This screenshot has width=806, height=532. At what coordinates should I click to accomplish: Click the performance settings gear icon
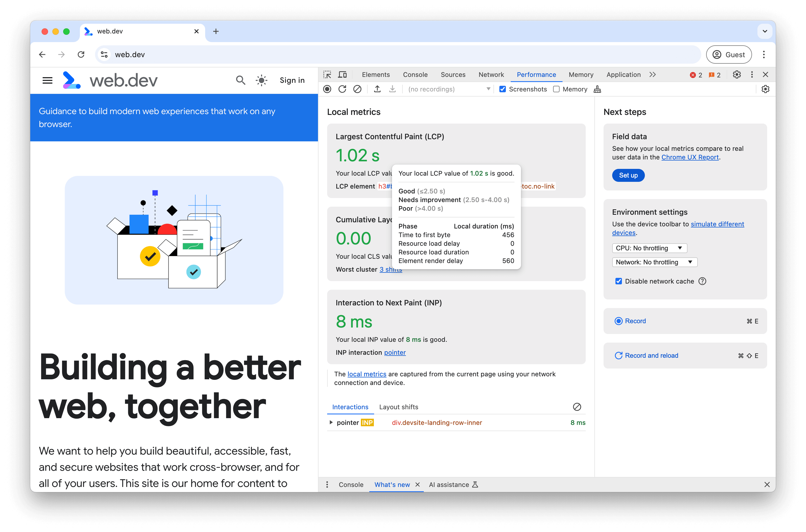tap(765, 89)
